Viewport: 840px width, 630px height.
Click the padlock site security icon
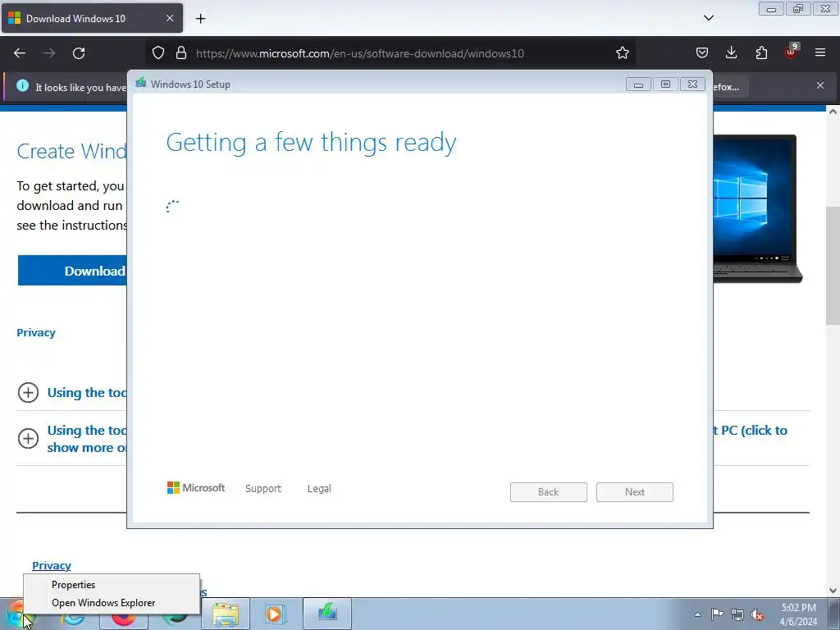(181, 53)
